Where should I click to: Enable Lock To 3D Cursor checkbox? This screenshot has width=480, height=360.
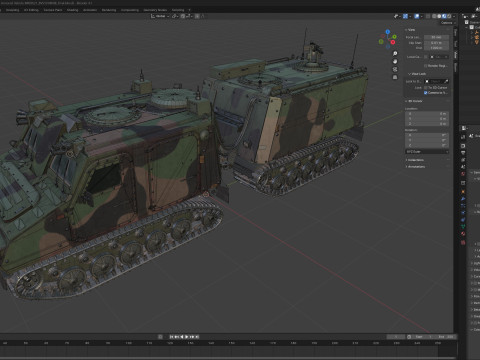tap(426, 88)
